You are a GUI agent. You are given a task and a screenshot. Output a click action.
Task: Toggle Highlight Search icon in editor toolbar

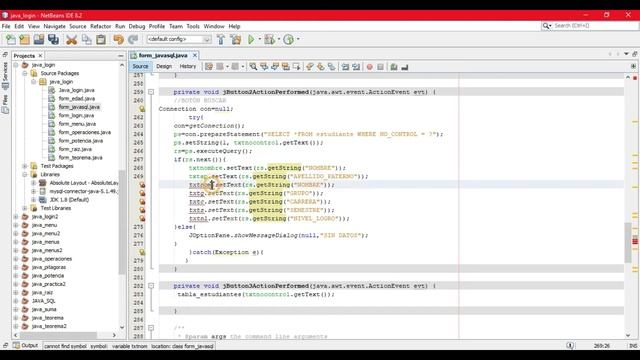click(286, 67)
